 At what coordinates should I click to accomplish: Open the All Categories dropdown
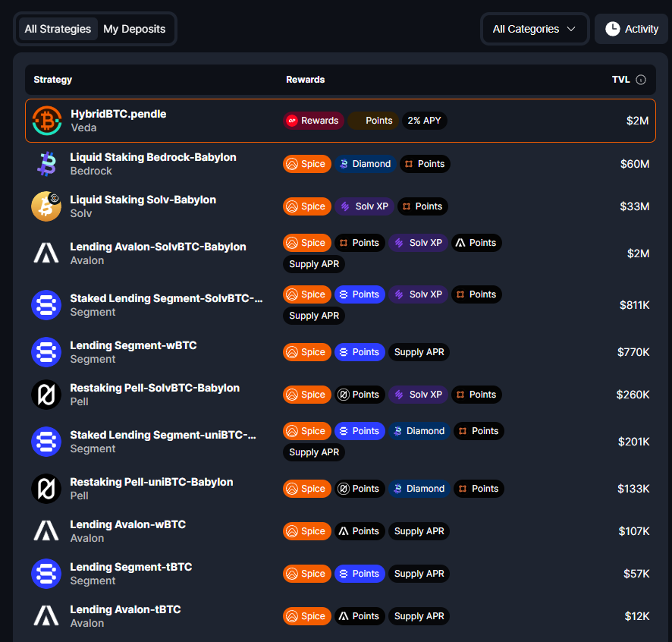pyautogui.click(x=535, y=29)
